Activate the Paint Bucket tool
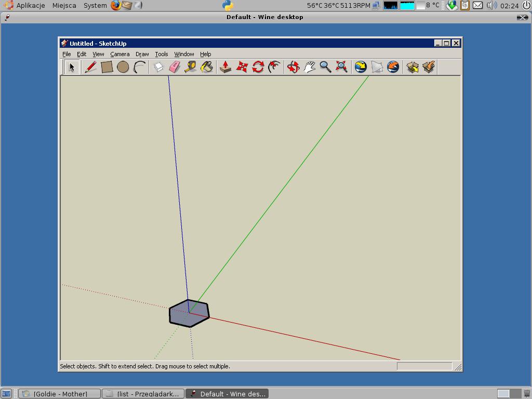The height and width of the screenshot is (399, 532). point(207,67)
